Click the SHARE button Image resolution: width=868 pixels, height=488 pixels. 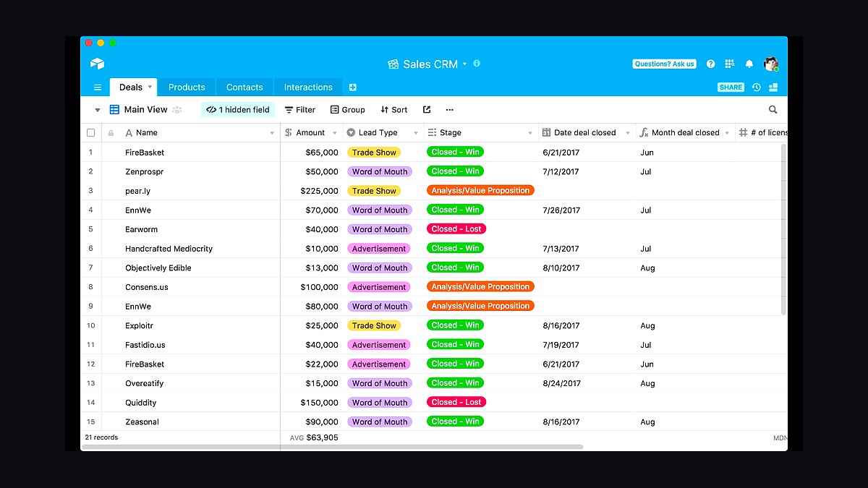coord(731,87)
